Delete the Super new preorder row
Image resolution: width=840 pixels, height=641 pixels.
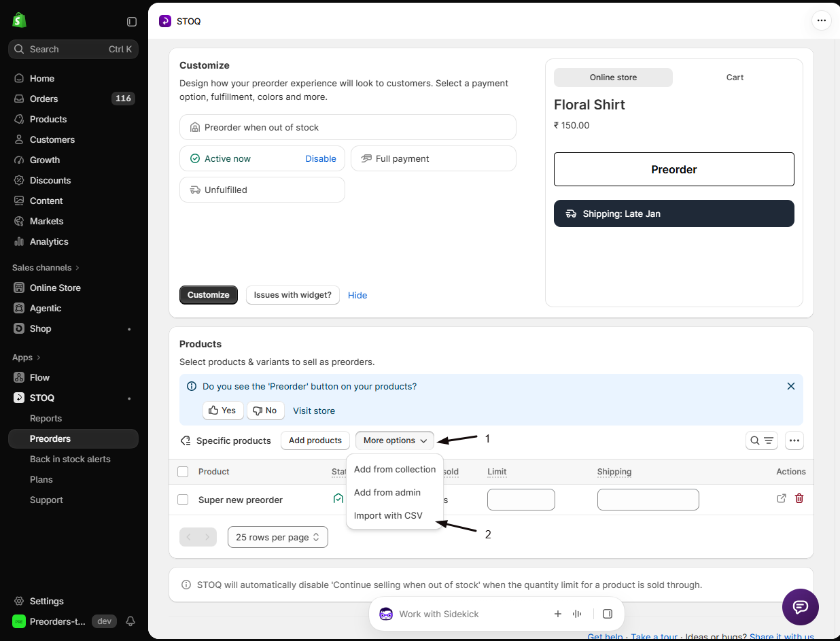pos(799,498)
